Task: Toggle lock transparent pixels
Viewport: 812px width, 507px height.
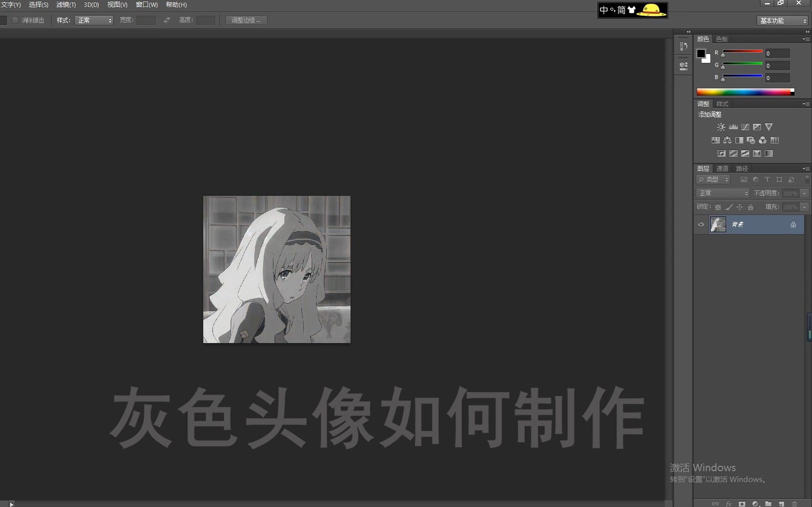Action: (718, 207)
